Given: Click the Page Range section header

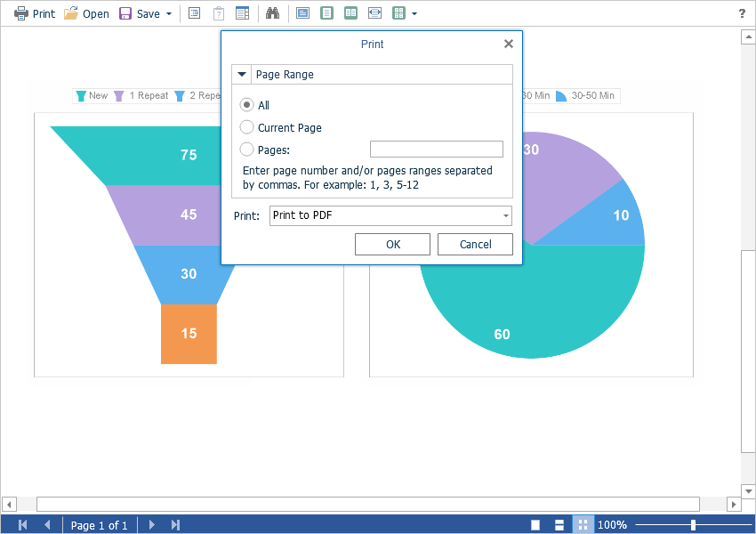Looking at the screenshot, I should pyautogui.click(x=372, y=74).
